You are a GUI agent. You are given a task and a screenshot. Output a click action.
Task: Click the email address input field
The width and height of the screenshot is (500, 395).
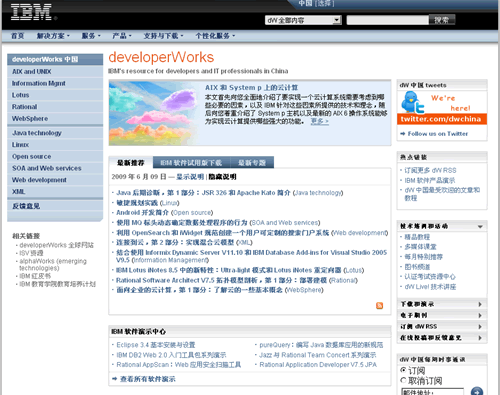pyautogui.click(x=432, y=392)
